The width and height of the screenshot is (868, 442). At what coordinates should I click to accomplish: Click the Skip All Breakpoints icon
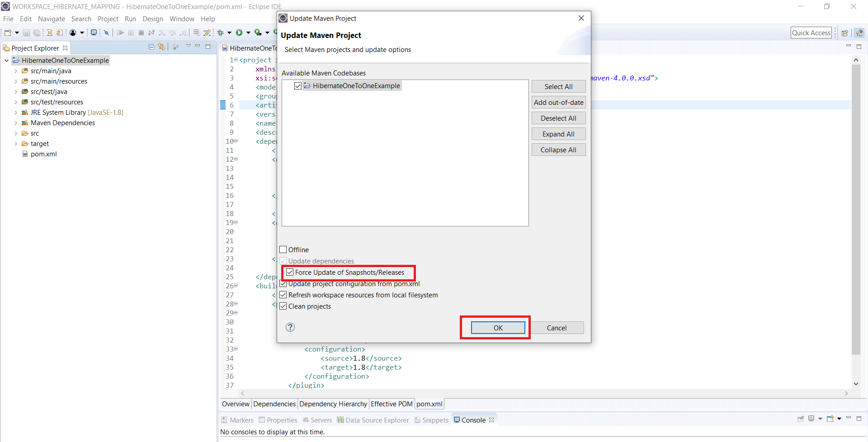(106, 33)
